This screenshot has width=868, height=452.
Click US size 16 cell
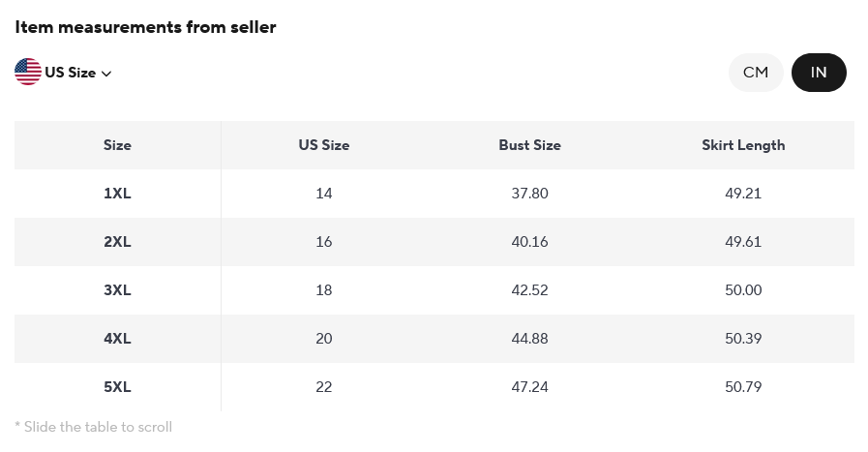click(x=323, y=242)
